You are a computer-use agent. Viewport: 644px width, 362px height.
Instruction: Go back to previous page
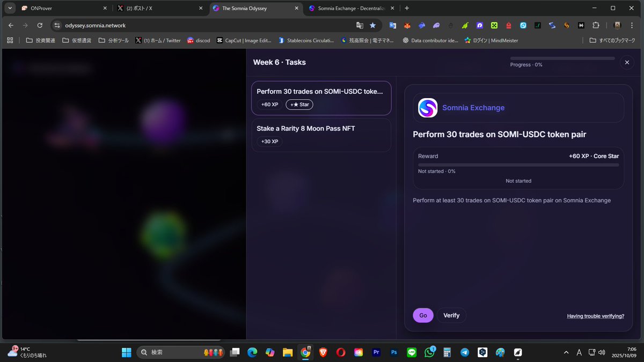tap(11, 25)
